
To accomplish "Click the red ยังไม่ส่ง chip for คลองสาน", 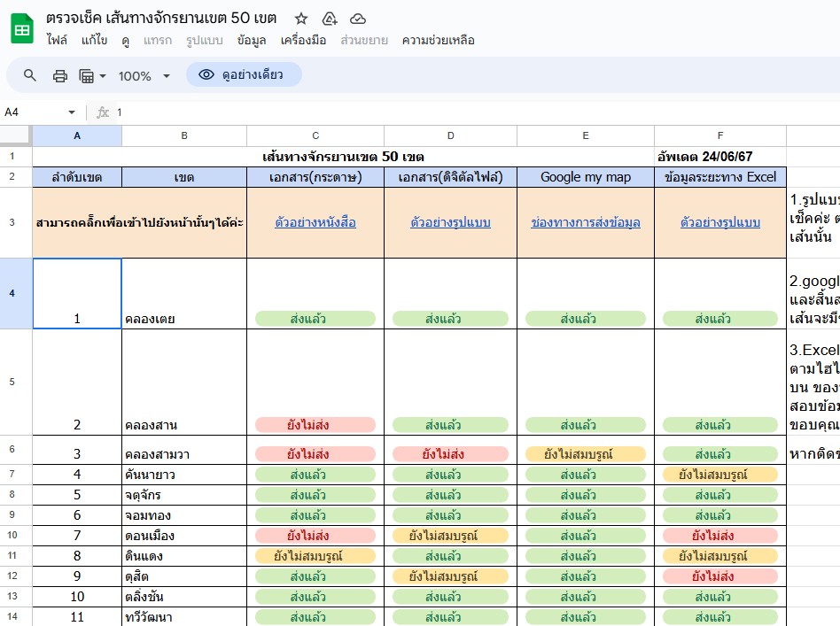I will [315, 425].
